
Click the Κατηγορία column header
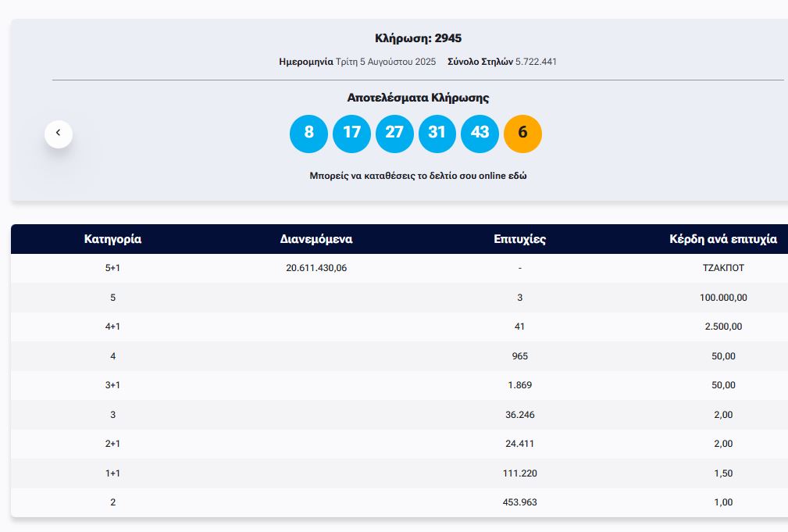coord(112,239)
